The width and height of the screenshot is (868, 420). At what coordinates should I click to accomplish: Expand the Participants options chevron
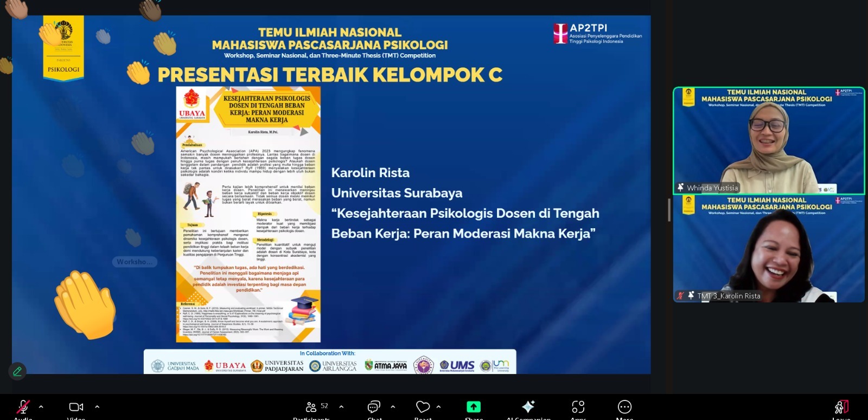(341, 406)
